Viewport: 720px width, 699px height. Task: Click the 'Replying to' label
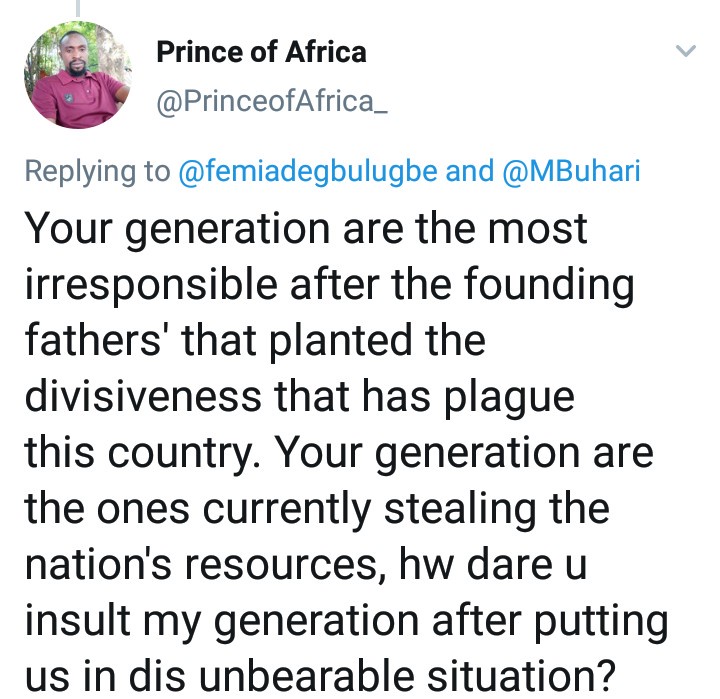(x=96, y=171)
